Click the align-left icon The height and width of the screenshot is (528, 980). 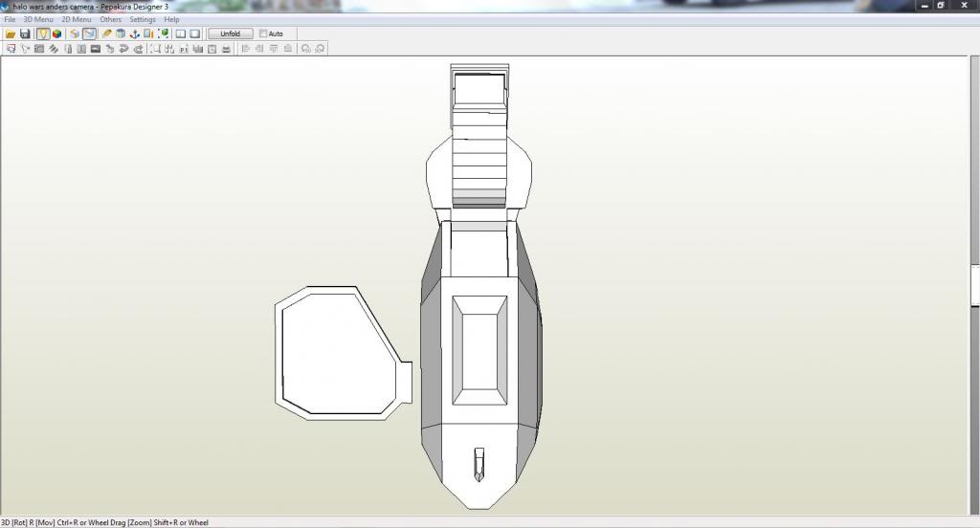[x=246, y=49]
